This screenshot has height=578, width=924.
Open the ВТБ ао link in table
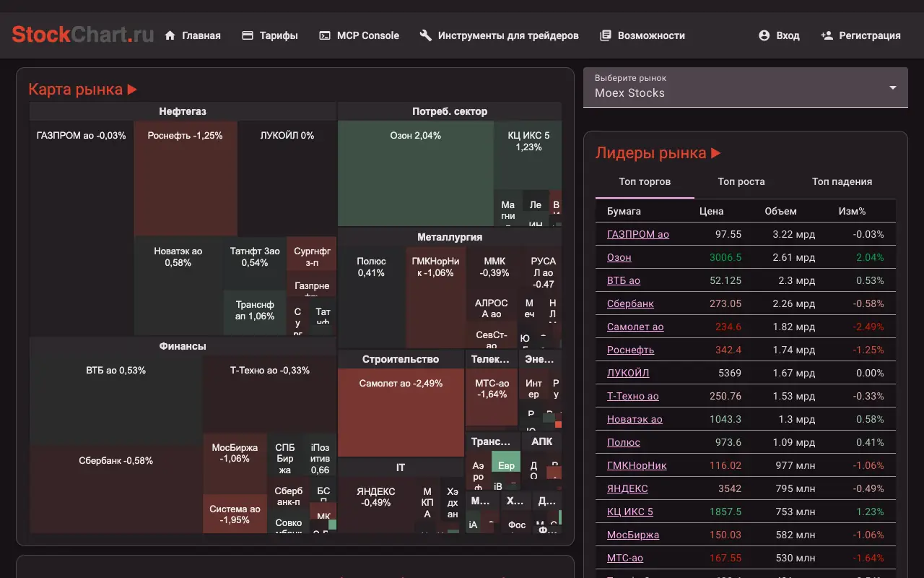624,280
